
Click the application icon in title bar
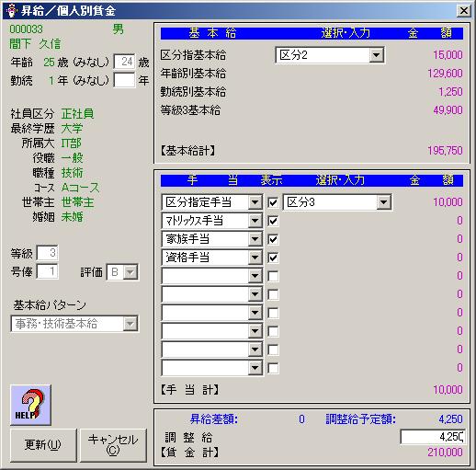click(12, 11)
